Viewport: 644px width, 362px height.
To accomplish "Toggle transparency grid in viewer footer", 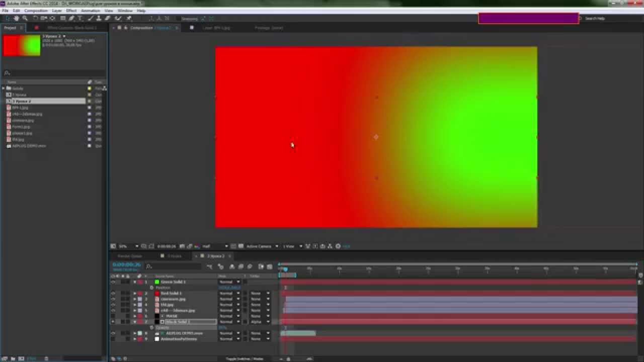I will coord(240,246).
